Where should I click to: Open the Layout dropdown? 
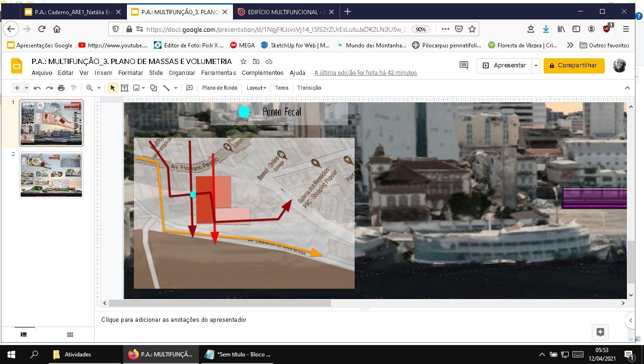tap(256, 88)
